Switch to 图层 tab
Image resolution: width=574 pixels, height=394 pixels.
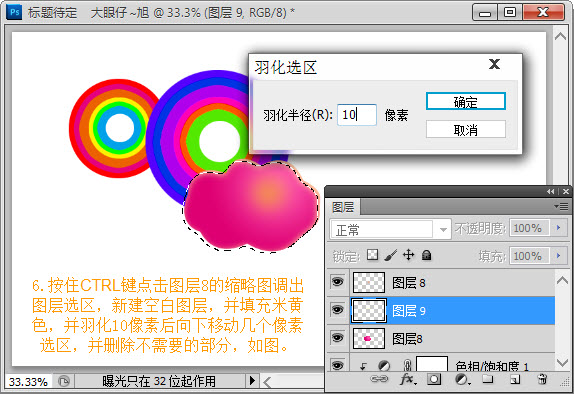click(343, 207)
